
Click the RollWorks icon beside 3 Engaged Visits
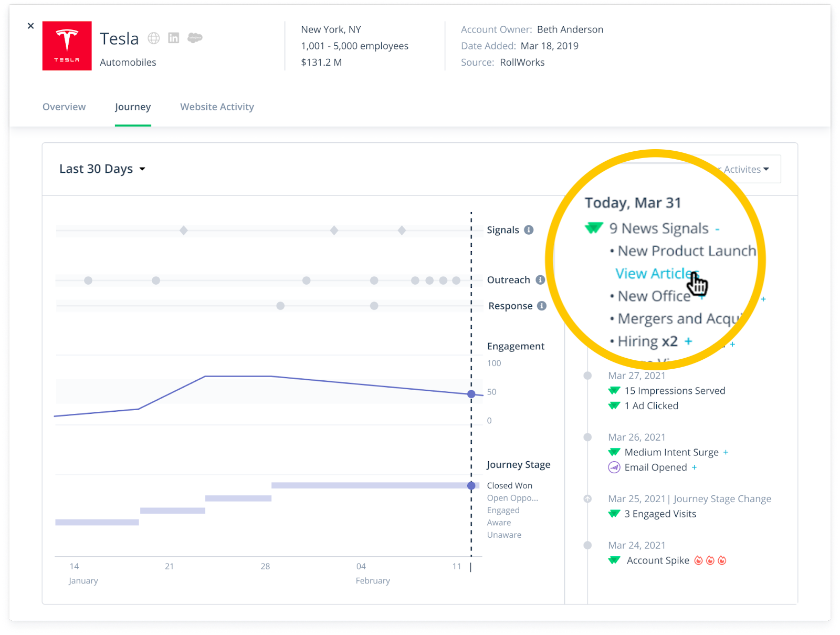click(x=614, y=514)
